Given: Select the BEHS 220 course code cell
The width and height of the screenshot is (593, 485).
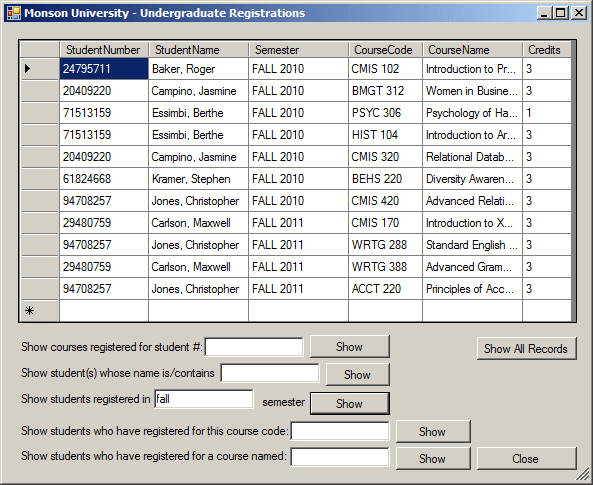Looking at the screenshot, I should (385, 179).
